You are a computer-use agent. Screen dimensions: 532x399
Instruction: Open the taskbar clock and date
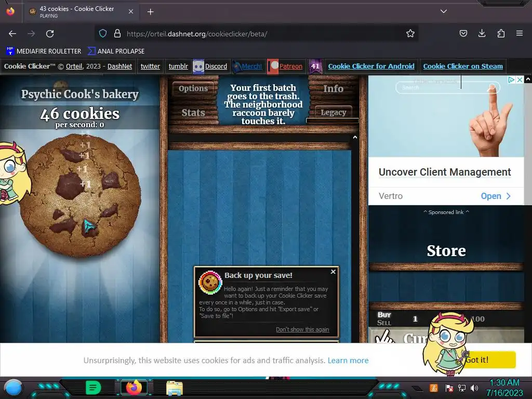pos(504,388)
